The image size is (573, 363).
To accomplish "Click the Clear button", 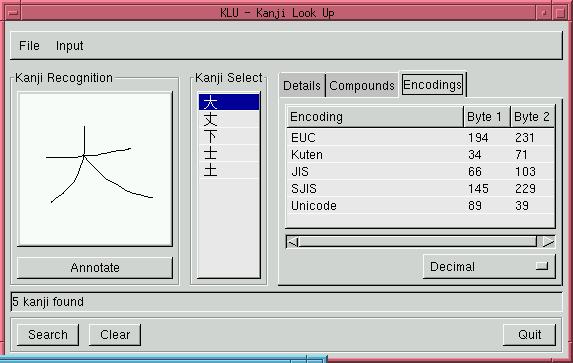I will (115, 334).
